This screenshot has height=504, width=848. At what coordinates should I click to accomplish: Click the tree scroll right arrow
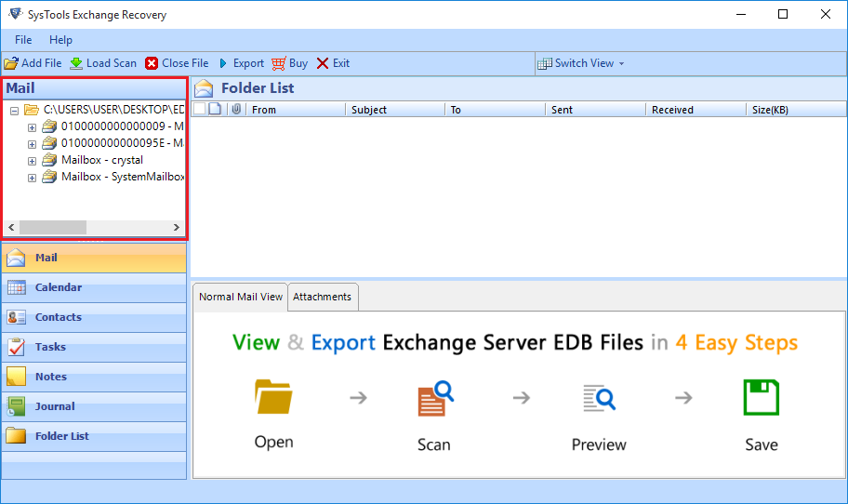pos(177,227)
